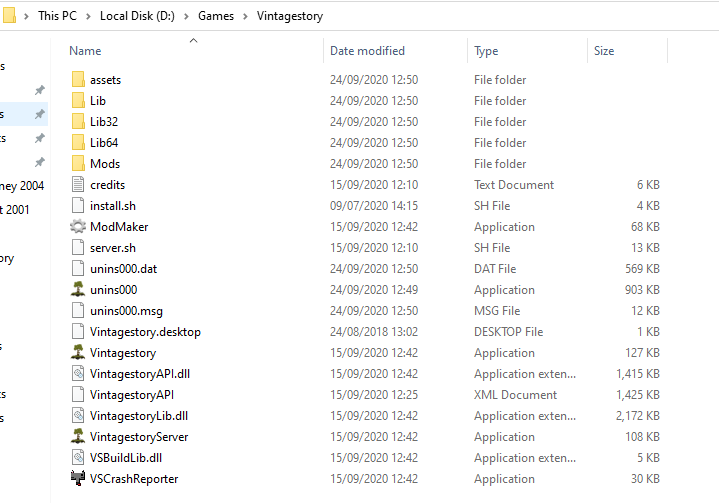Click the Type column header
The width and height of the screenshot is (719, 503).
486,51
